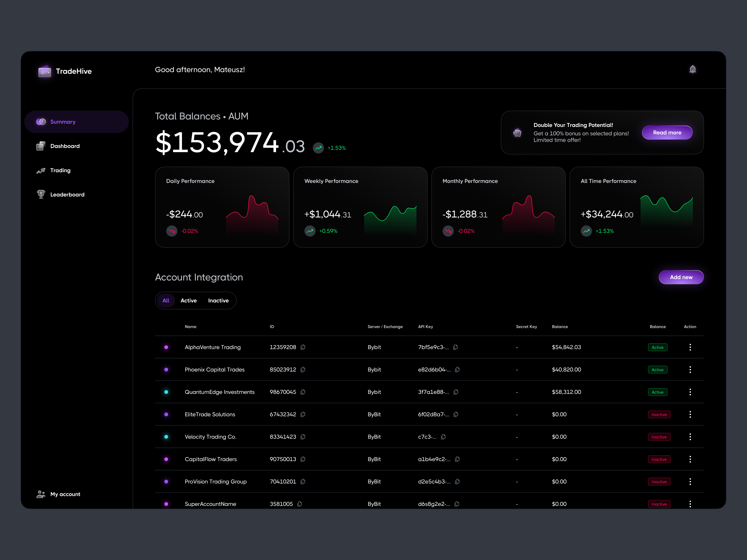Click the TradeHive wallet logo

click(45, 71)
